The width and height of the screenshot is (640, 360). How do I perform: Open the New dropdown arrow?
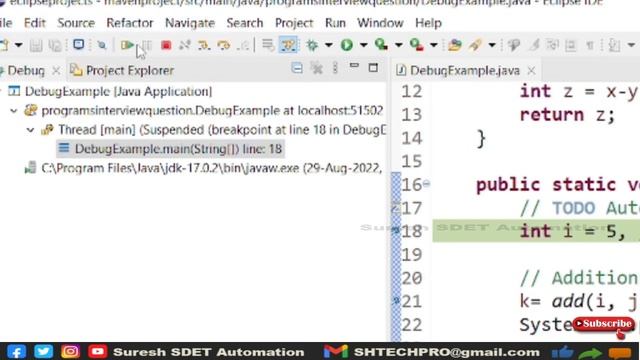coord(18,45)
